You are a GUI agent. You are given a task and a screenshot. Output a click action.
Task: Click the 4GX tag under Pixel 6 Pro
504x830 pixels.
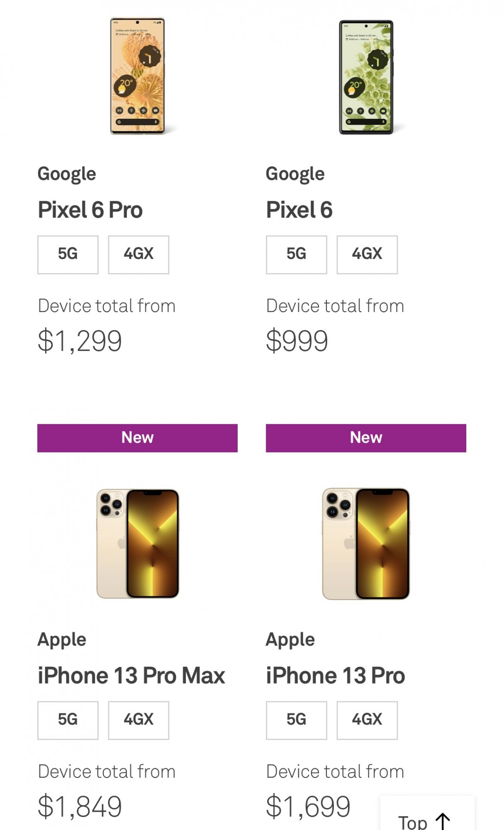tap(139, 254)
